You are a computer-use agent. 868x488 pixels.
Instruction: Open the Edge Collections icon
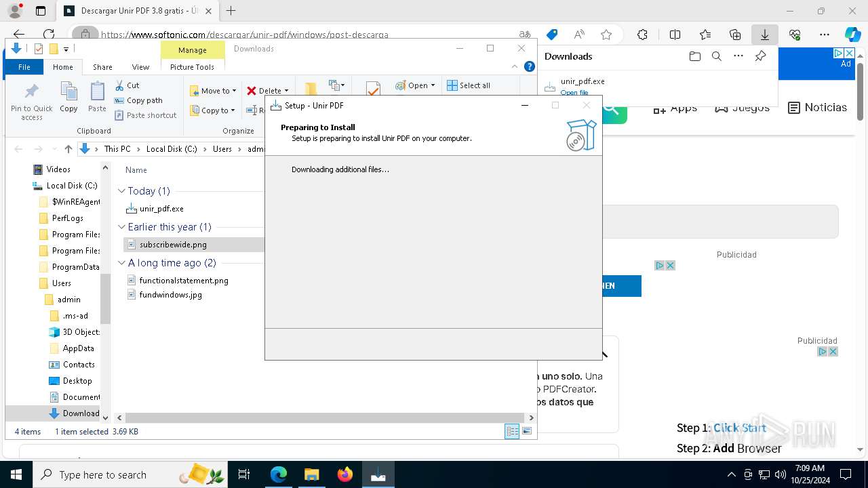click(x=735, y=35)
